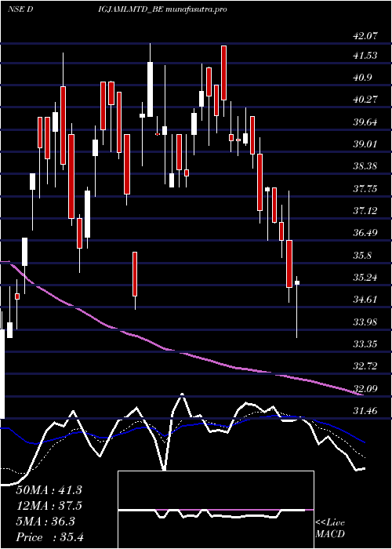The width and height of the screenshot is (392, 549).
Task: Click the 32.09 price axis label
Action: 366,389
